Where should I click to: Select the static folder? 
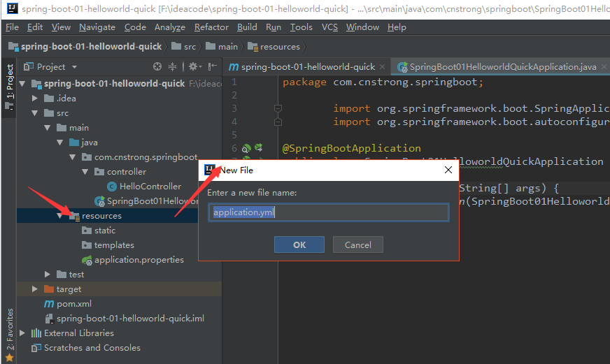[105, 231]
